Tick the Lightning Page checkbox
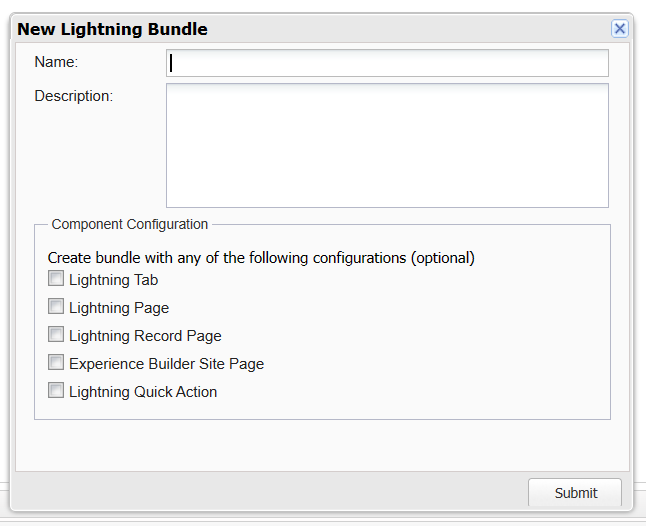 (x=56, y=307)
